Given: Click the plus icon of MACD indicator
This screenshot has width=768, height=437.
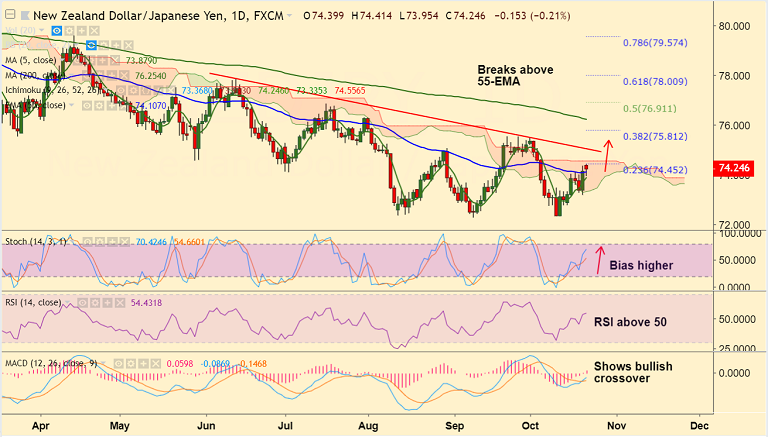Looking at the screenshot, I should pos(144,364).
